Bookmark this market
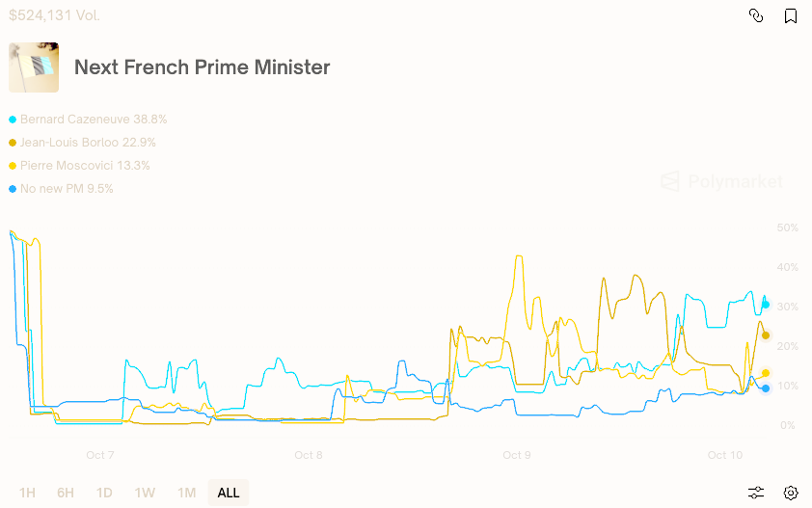Image resolution: width=812 pixels, height=508 pixels. pos(791,15)
